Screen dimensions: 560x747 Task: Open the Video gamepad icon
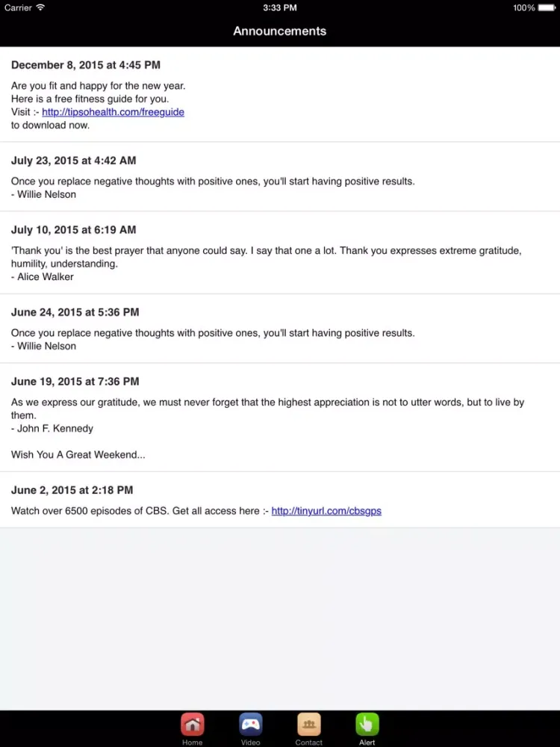tap(250, 725)
